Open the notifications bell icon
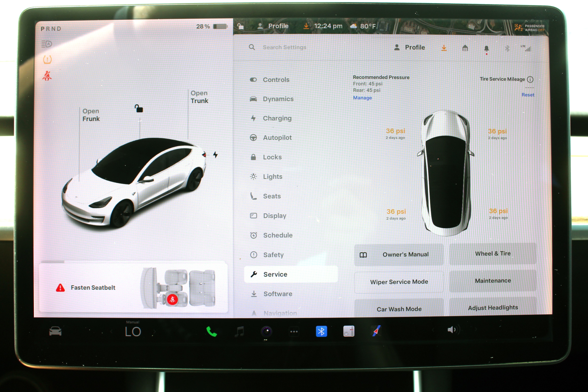The width and height of the screenshot is (588, 392). [x=486, y=49]
